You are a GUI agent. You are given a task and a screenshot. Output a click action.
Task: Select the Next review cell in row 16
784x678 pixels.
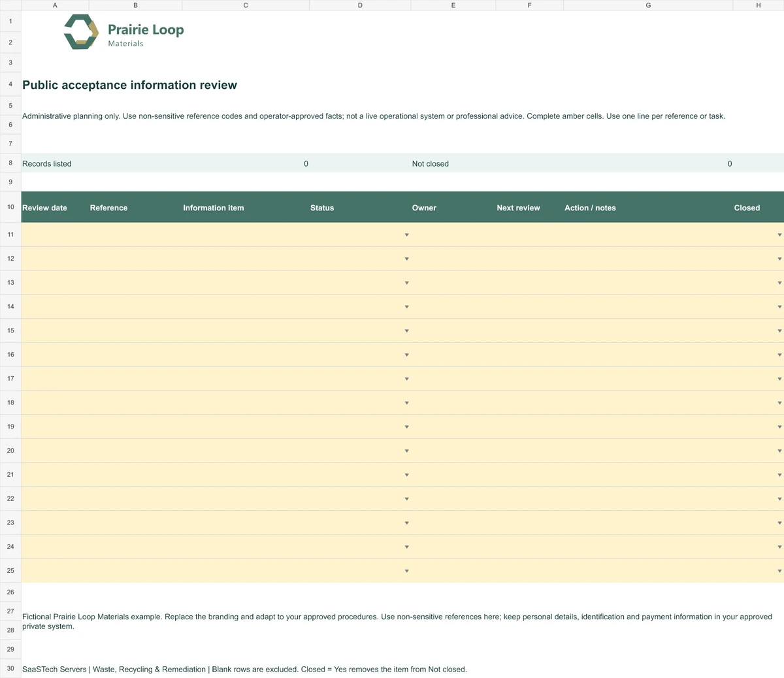click(x=529, y=355)
